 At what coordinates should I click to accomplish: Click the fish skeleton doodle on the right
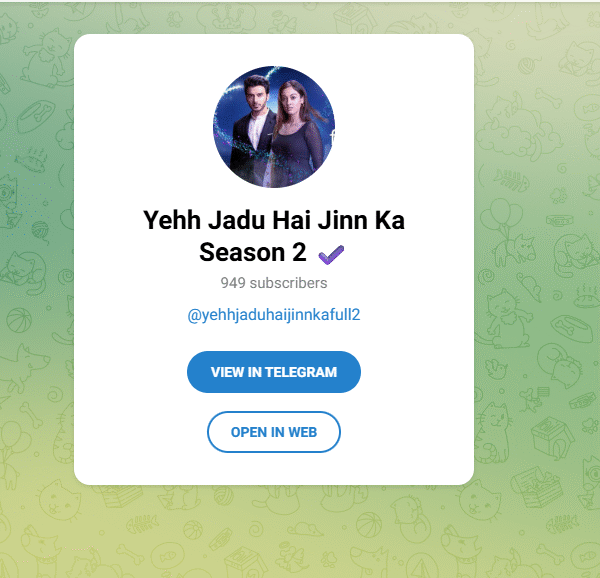click(x=511, y=181)
